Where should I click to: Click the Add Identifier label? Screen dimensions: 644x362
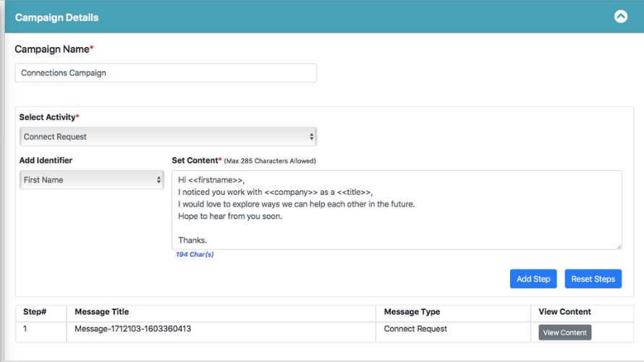[x=46, y=161]
